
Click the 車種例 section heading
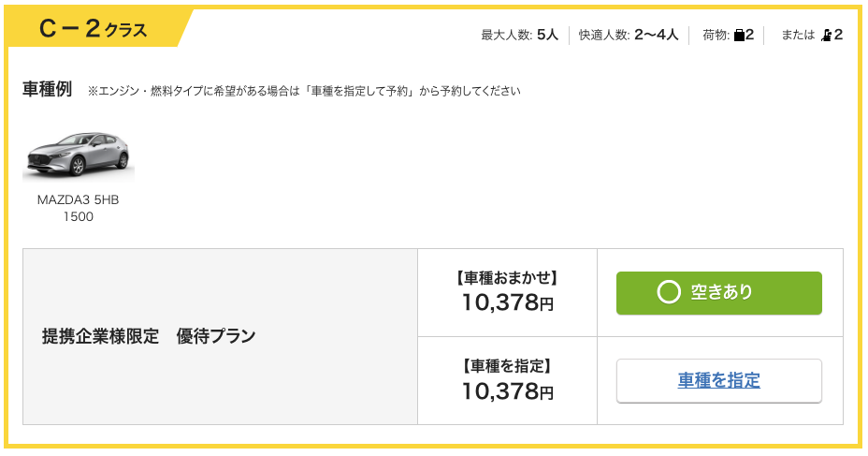pyautogui.click(x=47, y=89)
